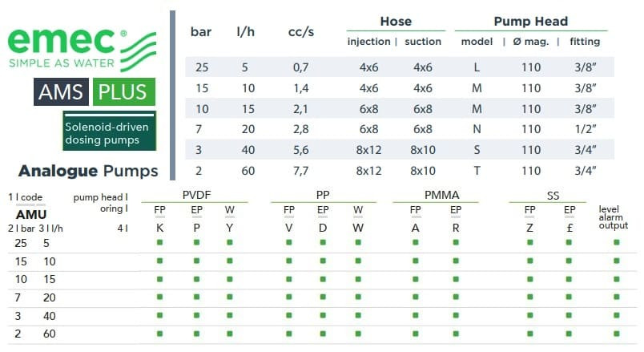Click the AMU code label
Screen dimensions: 644x352
click(31, 214)
